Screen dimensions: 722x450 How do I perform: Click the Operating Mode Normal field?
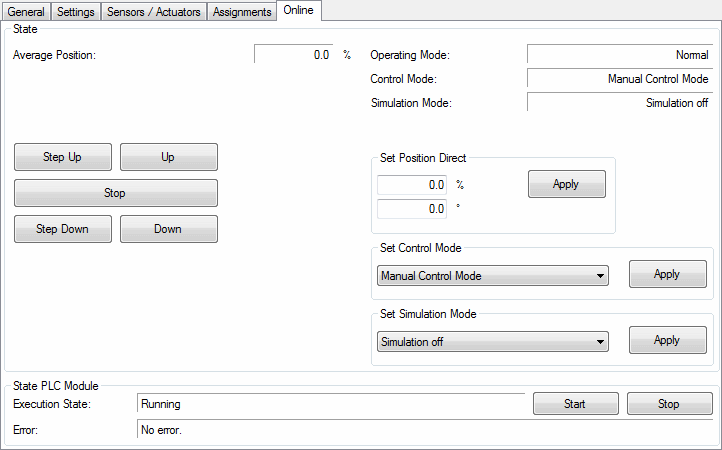[620, 54]
